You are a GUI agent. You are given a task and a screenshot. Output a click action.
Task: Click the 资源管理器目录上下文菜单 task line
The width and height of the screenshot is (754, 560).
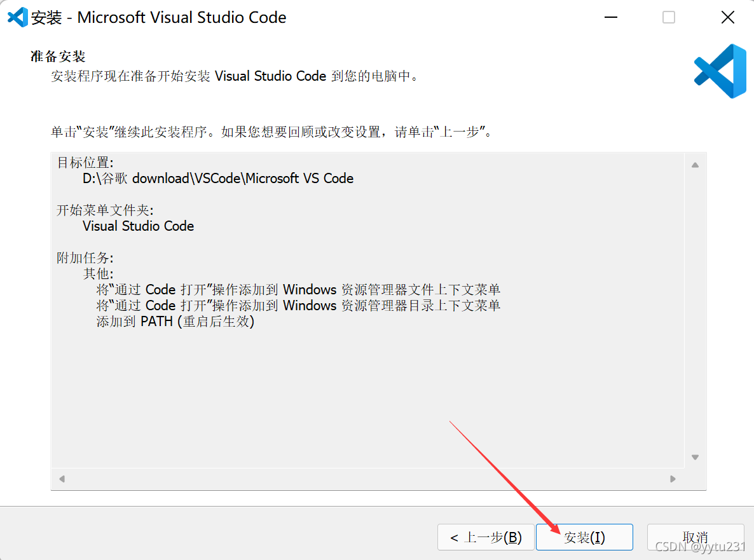pyautogui.click(x=298, y=305)
